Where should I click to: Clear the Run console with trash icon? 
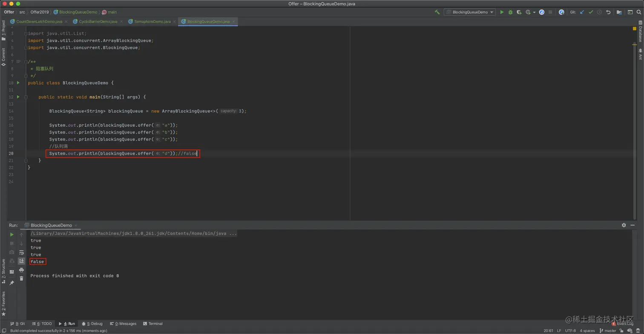(21, 279)
